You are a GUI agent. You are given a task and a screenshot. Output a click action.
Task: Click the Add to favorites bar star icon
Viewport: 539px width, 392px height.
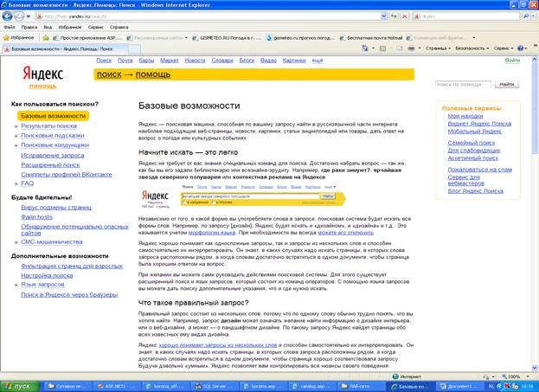(46, 38)
